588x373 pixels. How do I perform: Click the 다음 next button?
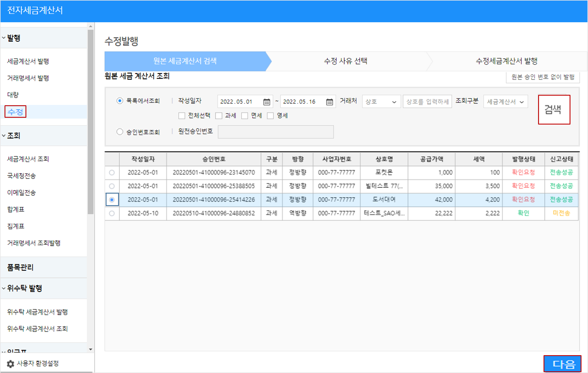click(562, 364)
